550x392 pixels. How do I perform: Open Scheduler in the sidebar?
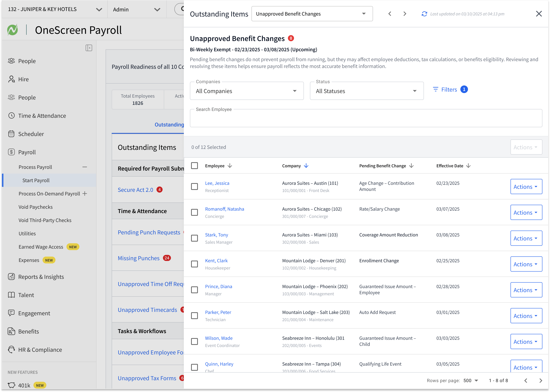31,134
